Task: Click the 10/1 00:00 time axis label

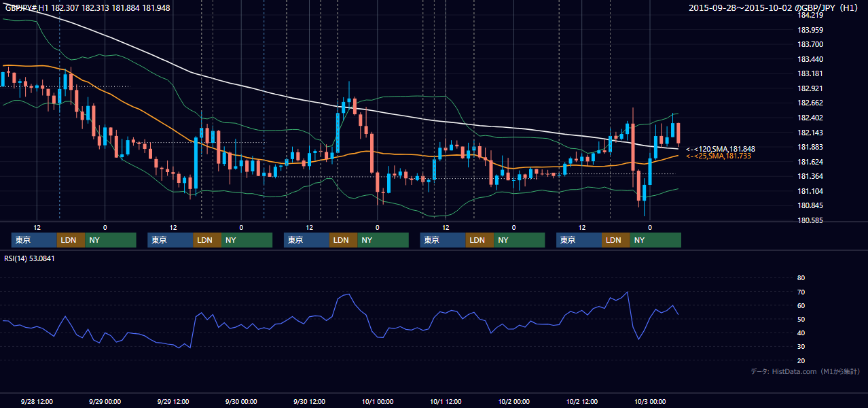Action: [378, 401]
